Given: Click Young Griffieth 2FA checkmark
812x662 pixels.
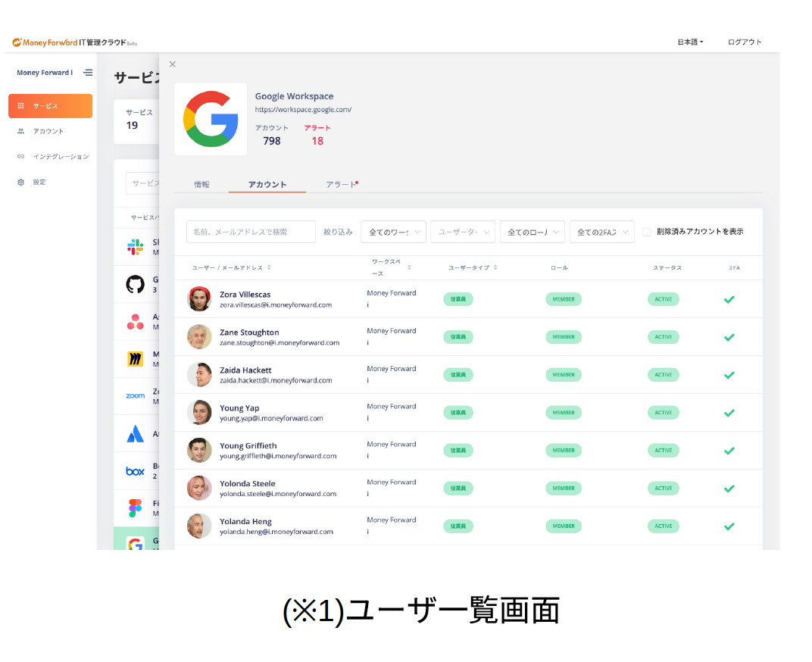Looking at the screenshot, I should pyautogui.click(x=729, y=451).
